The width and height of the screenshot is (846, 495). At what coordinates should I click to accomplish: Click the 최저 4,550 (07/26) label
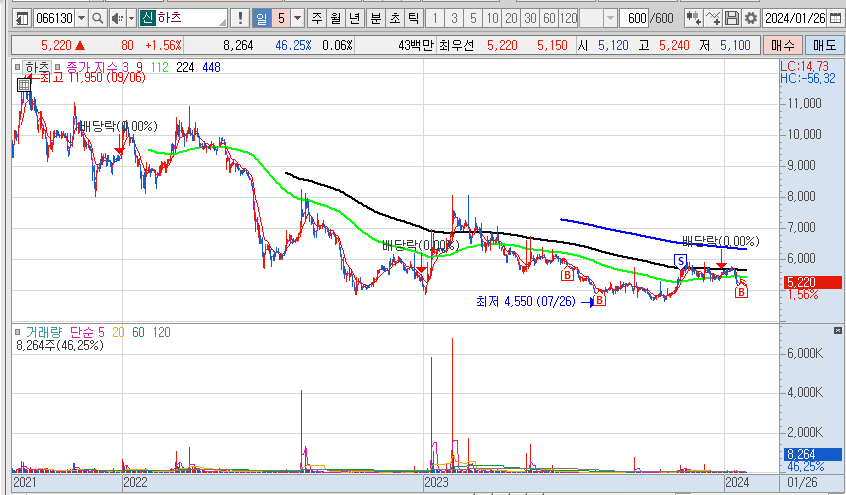tap(526, 301)
